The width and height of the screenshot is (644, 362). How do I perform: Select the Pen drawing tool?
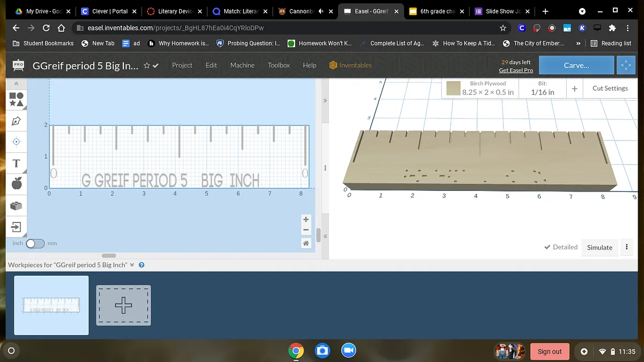(x=16, y=120)
